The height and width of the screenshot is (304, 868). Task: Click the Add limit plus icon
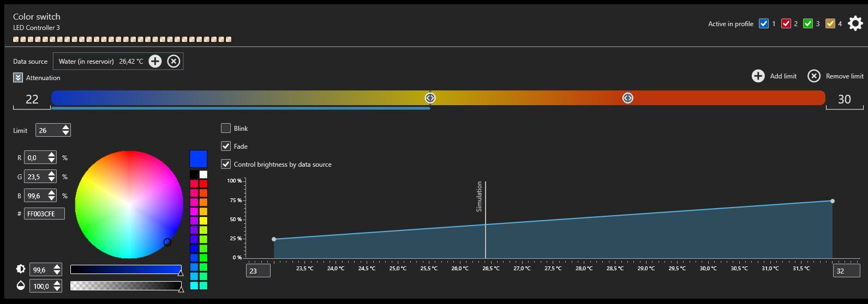coord(758,76)
